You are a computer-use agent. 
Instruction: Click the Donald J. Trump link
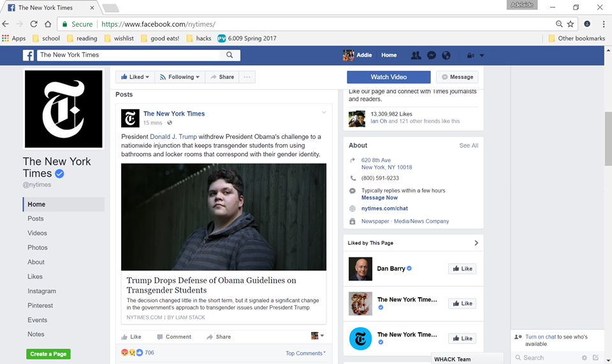[173, 136]
